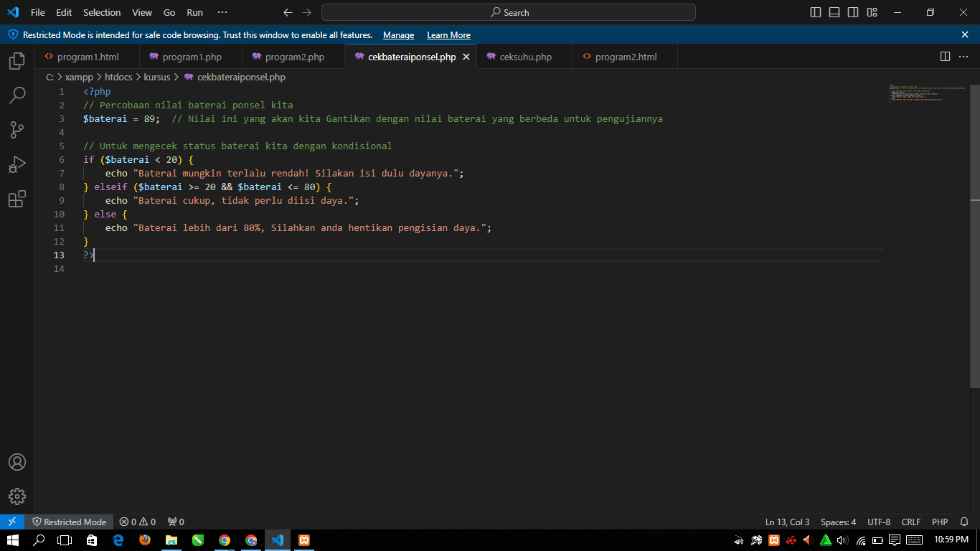Toggle the secondary side bar from the title bar
The image size is (980, 551).
point(853,12)
